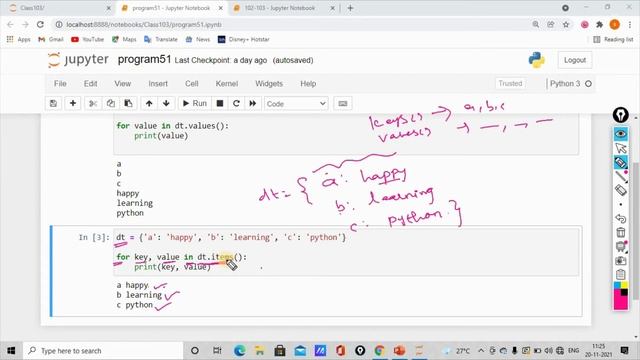Open the Maps bookmark

[x=124, y=39]
